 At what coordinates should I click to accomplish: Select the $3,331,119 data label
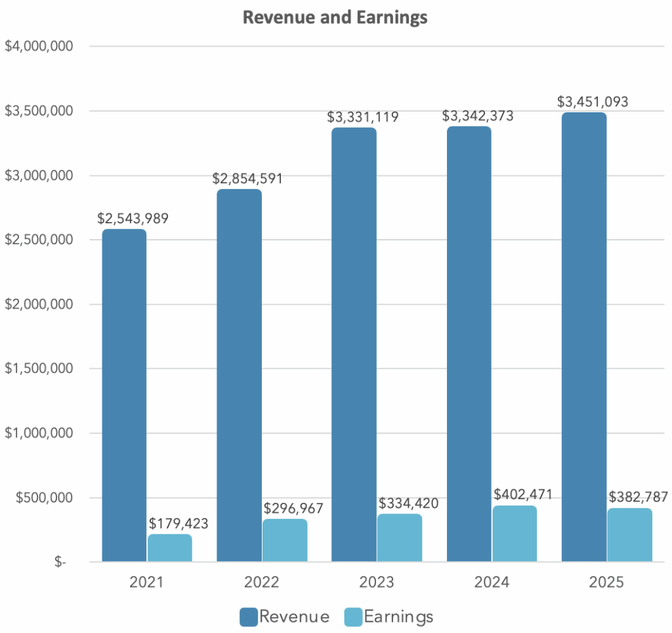(363, 118)
